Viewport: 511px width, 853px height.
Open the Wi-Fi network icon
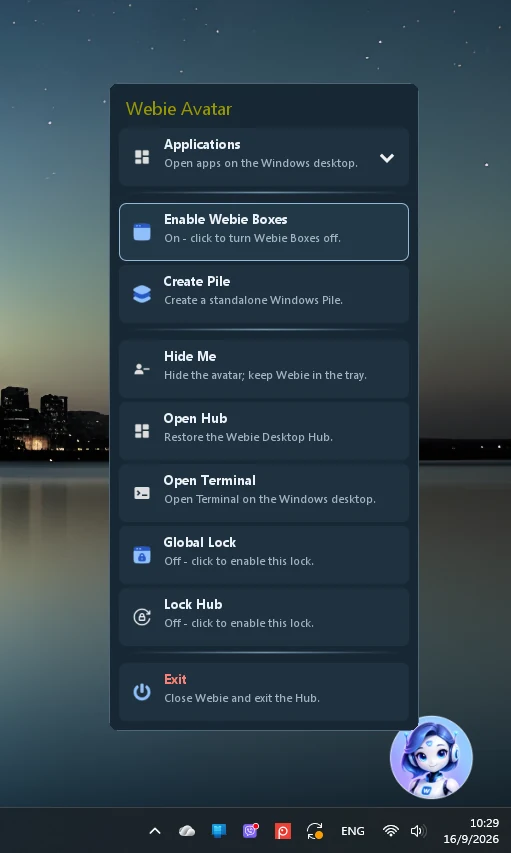[391, 831]
